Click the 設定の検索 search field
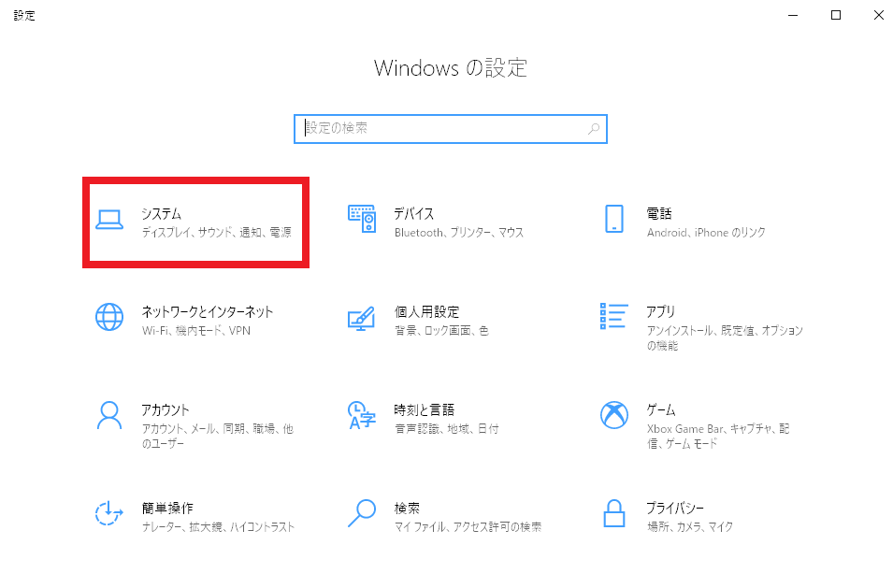Image resolution: width=893 pixels, height=588 pixels. click(451, 129)
